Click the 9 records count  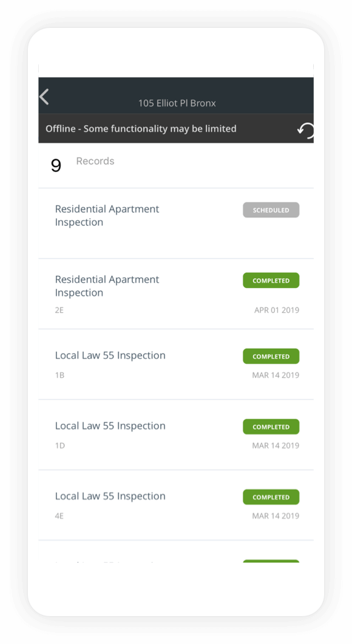coord(56,165)
